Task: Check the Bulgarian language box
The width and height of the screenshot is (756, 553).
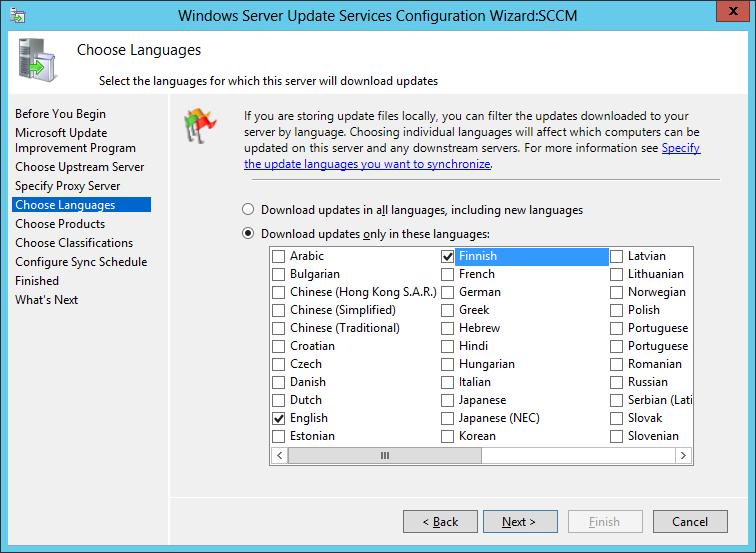Action: [x=279, y=274]
